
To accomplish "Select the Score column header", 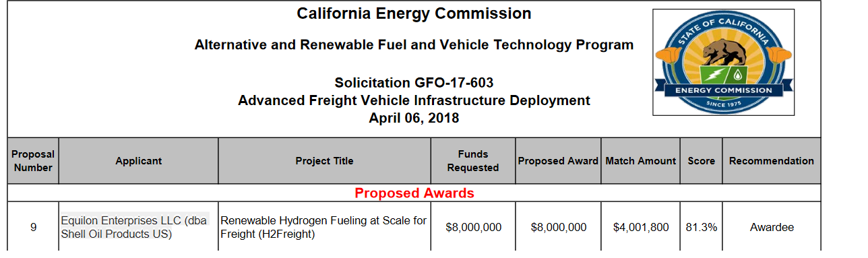I will pyautogui.click(x=701, y=161).
